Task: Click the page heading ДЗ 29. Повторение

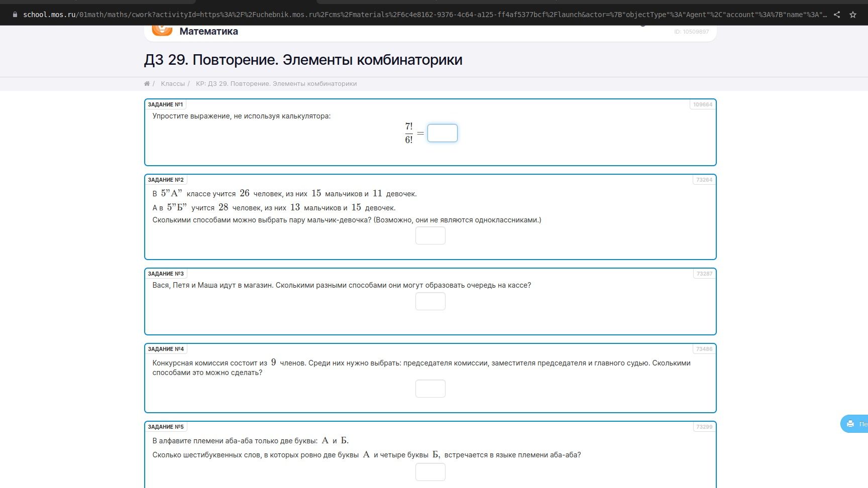Action: tap(303, 60)
